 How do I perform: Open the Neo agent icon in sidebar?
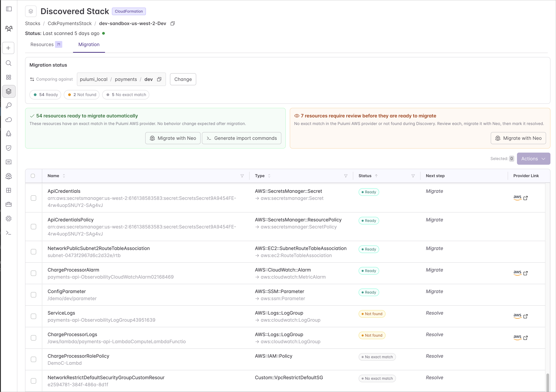8,176
